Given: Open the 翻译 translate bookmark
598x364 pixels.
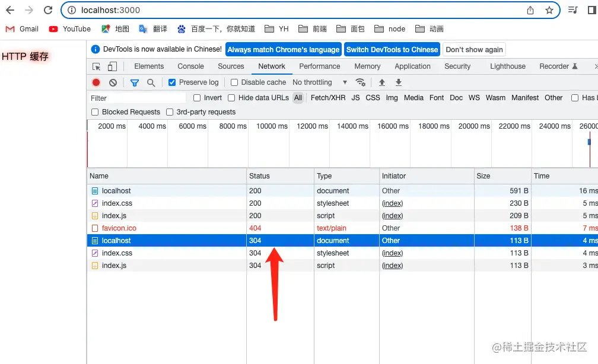Looking at the screenshot, I should [x=153, y=29].
